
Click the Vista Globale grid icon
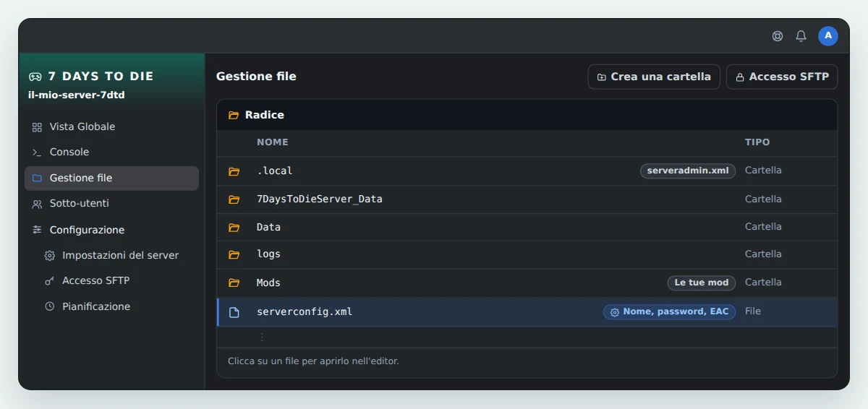(x=37, y=127)
